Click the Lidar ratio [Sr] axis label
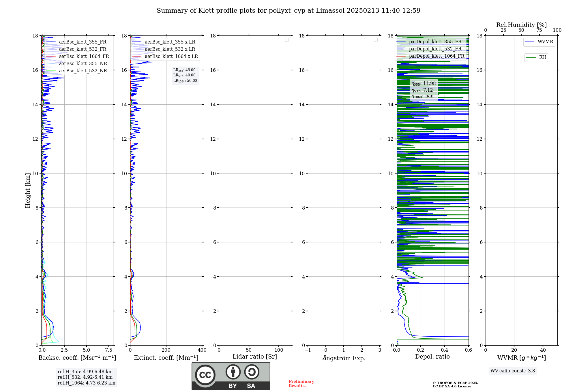This screenshot has height=392, width=577. [255, 357]
